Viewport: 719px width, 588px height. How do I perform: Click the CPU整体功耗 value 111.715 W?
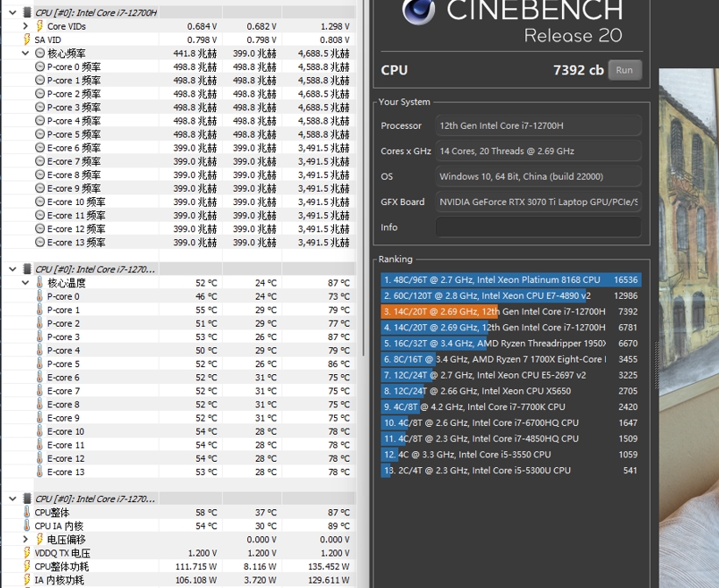[x=196, y=566]
